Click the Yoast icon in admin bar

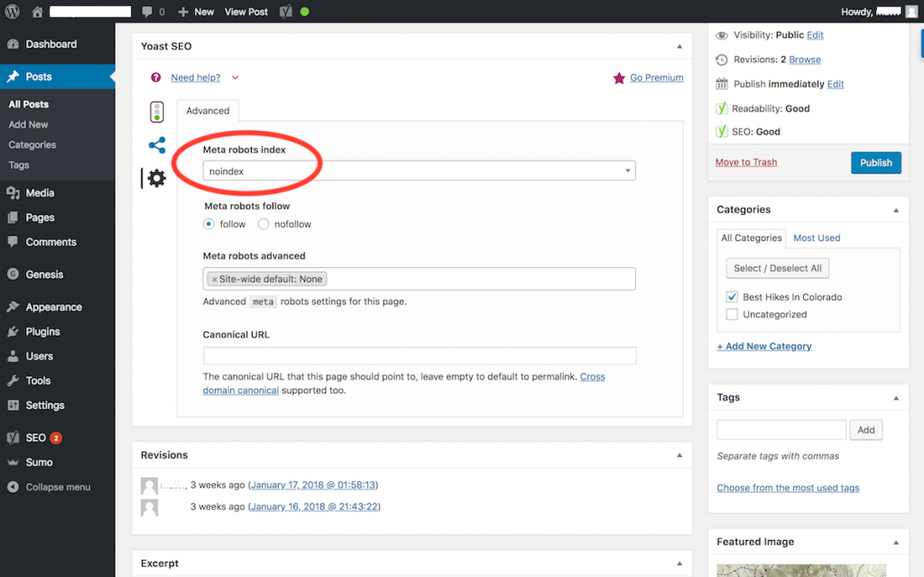pyautogui.click(x=286, y=12)
